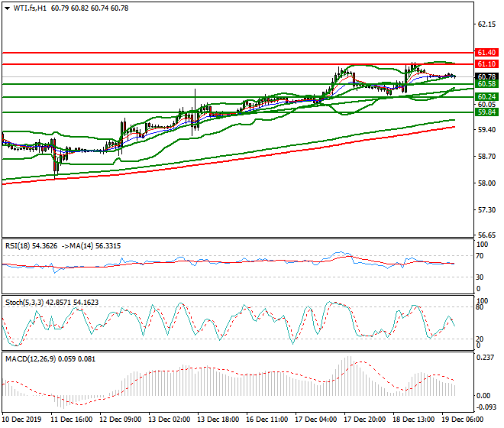
Task: Click the 59.40 price axis value
Action: tap(486, 130)
